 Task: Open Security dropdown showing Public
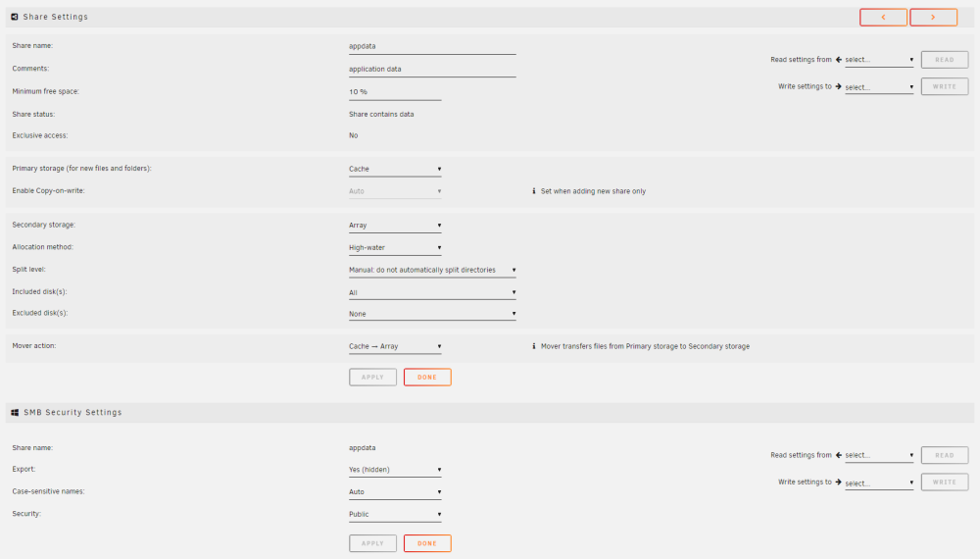(x=395, y=515)
